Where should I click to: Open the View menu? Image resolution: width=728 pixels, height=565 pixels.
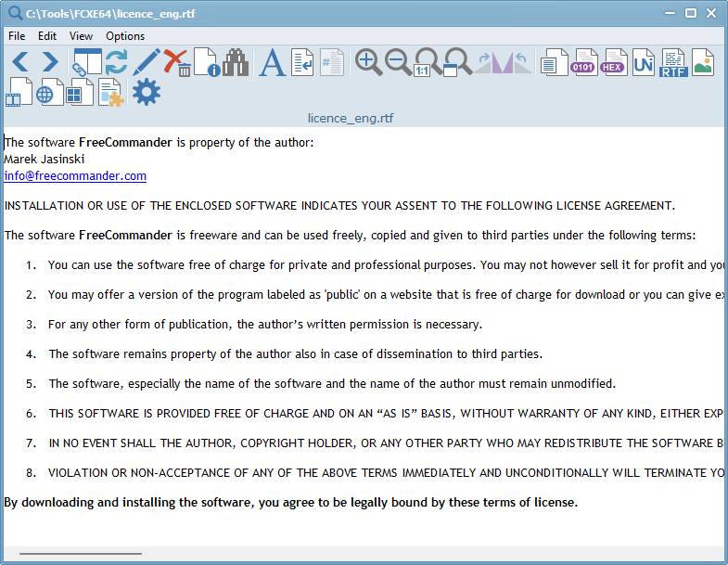[x=81, y=36]
